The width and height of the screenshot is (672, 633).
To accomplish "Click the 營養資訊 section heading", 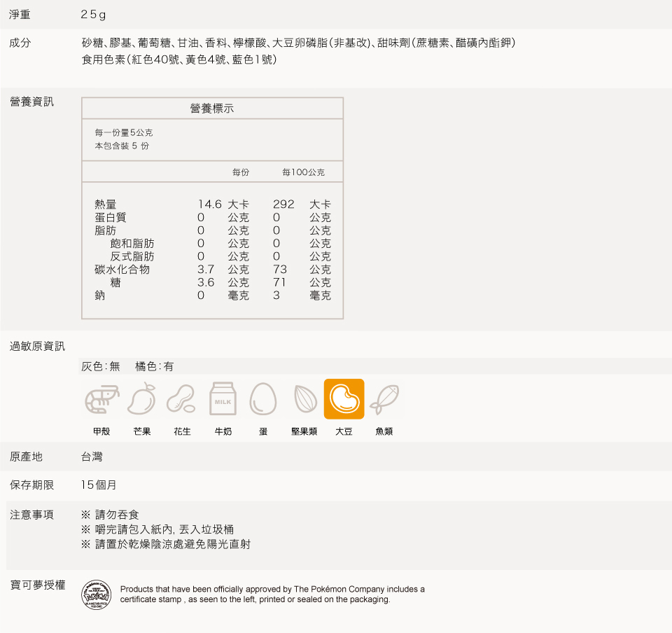I will [31, 102].
